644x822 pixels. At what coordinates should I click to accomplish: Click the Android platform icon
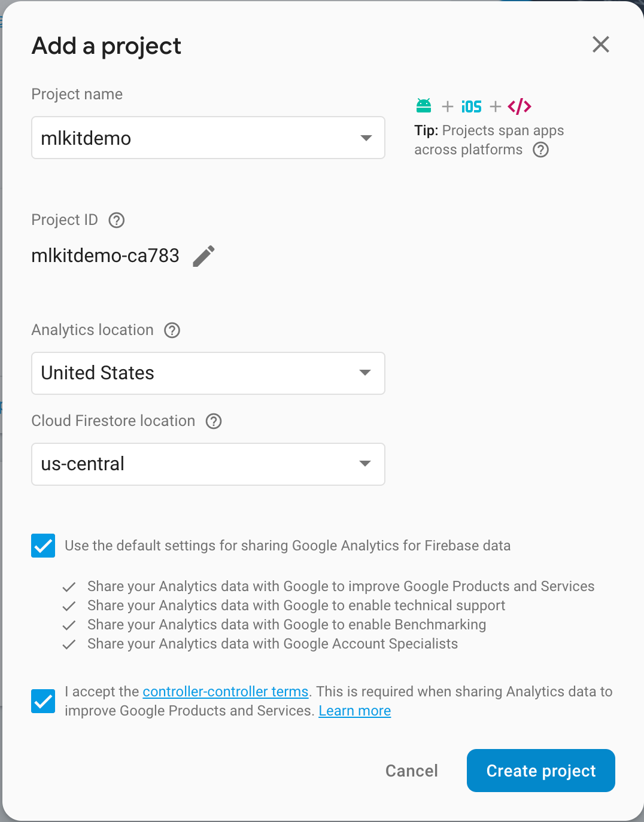(424, 106)
